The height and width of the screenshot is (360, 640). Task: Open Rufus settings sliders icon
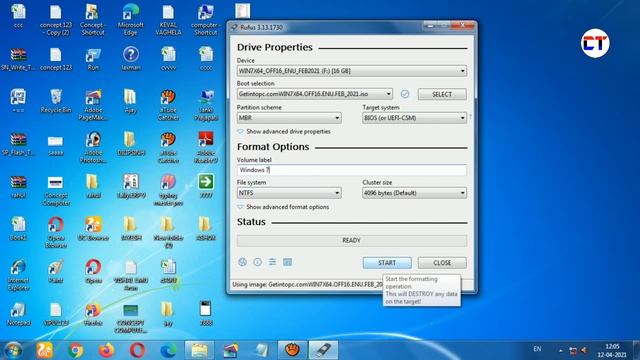pos(272,262)
